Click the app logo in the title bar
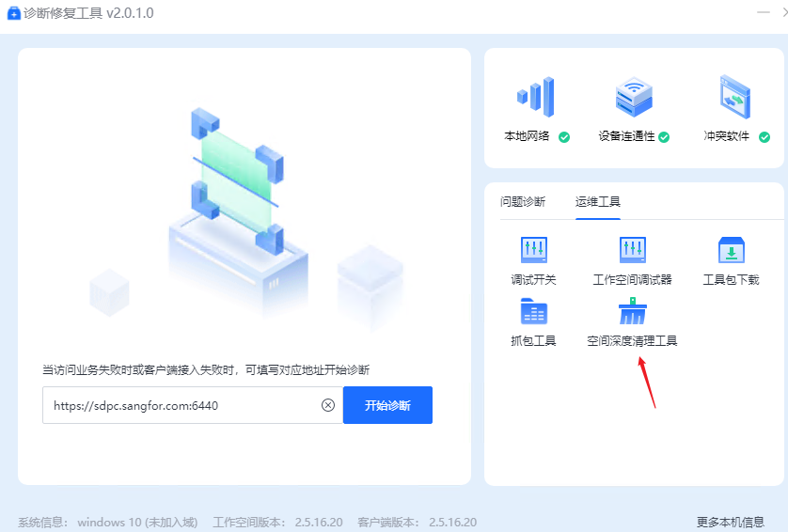Image resolution: width=788 pixels, height=532 pixels. (13, 13)
